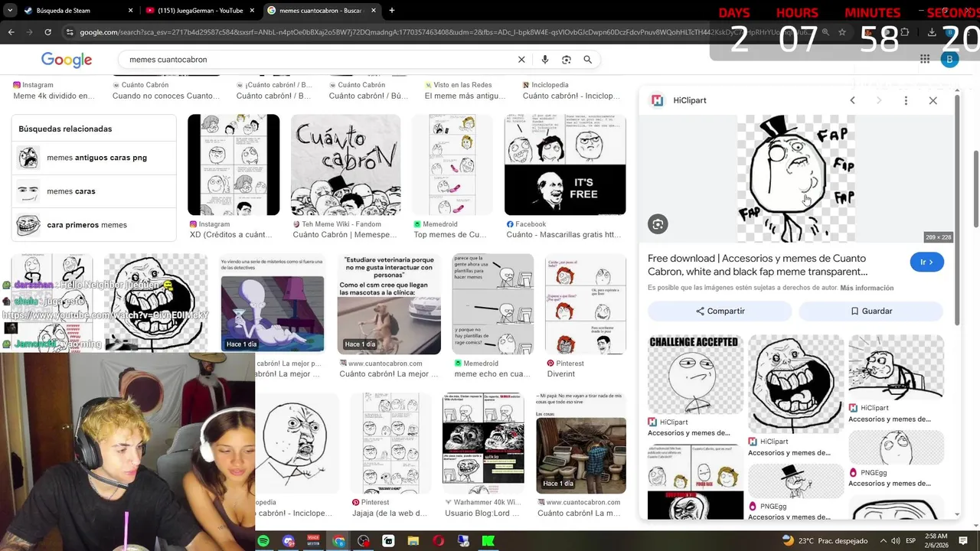Open the Cuánto cabróN logo thumbnail
Image resolution: width=980 pixels, height=551 pixels.
(345, 165)
